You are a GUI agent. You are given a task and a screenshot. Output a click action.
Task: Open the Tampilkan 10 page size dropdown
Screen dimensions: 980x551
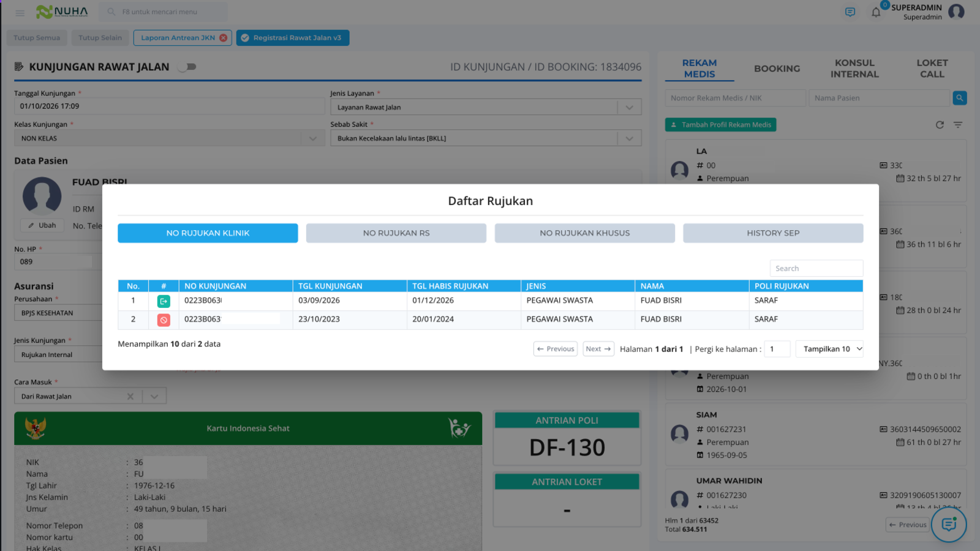[x=829, y=349]
